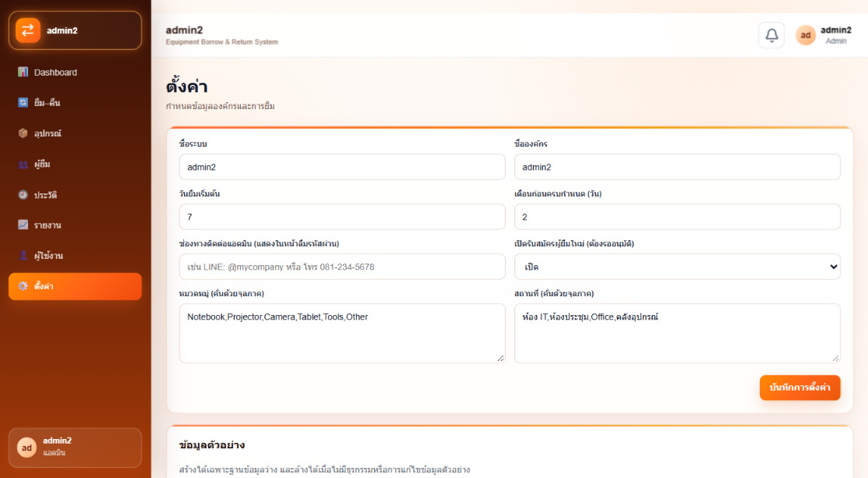This screenshot has width=868, height=478.
Task: Click the admin2 avatar in top header
Action: coord(806,35)
